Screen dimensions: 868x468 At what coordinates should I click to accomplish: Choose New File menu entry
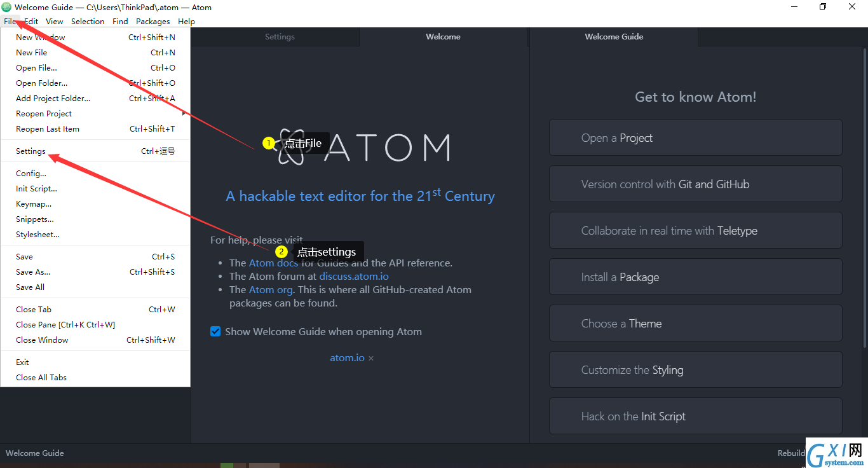tap(95, 53)
